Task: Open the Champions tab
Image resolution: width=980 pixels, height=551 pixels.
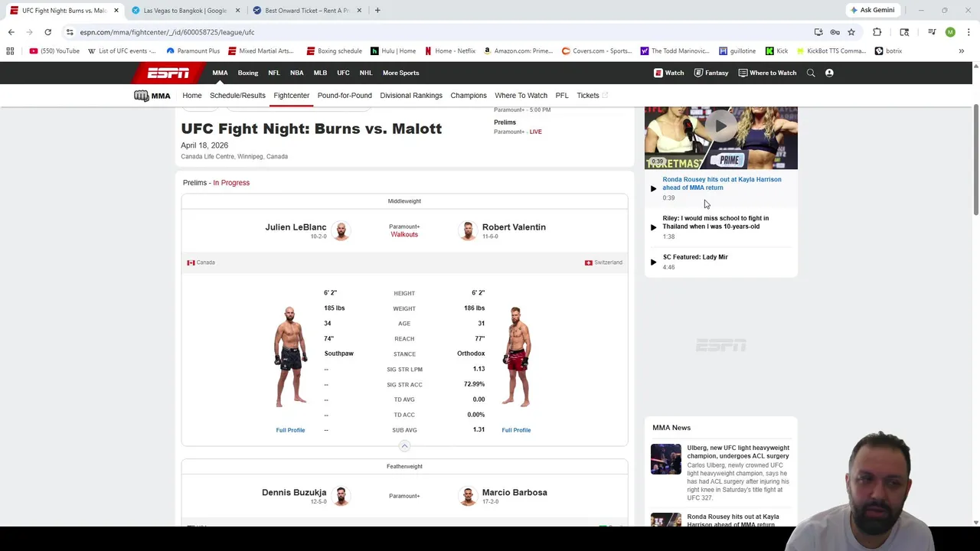Action: (469, 96)
